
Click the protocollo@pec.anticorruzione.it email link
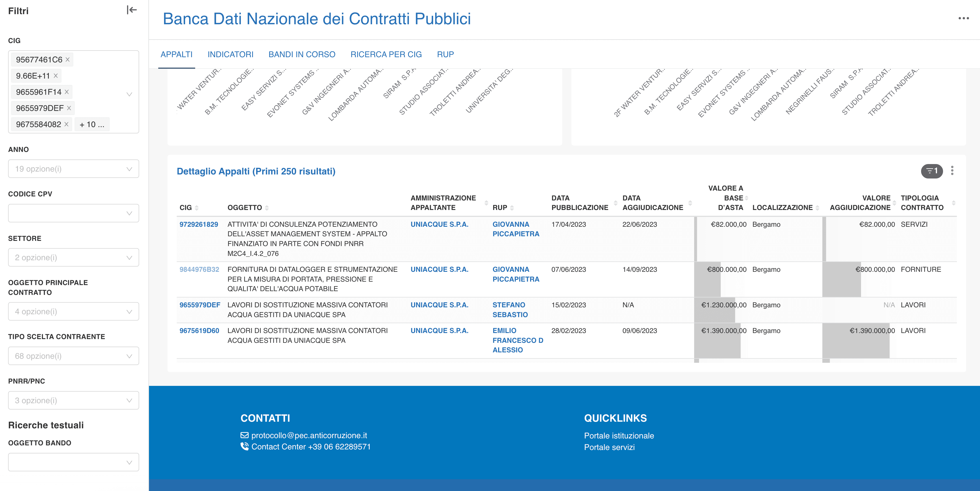[x=309, y=435]
